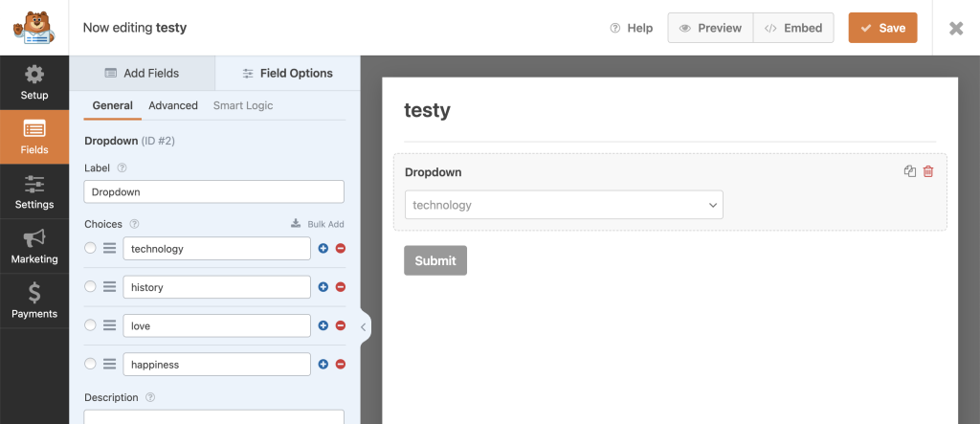The height and width of the screenshot is (424, 980).
Task: Open the Setup gear panel
Action: [x=34, y=82]
